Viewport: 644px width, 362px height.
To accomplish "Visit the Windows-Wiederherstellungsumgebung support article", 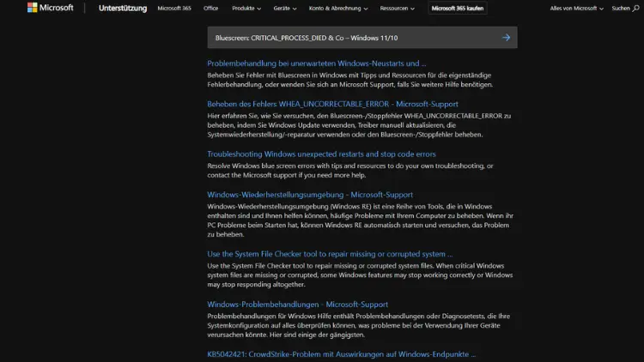I will pos(310,195).
